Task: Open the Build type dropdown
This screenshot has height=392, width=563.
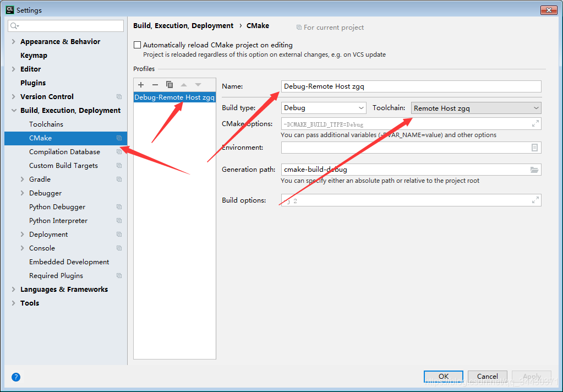Action: pos(324,108)
